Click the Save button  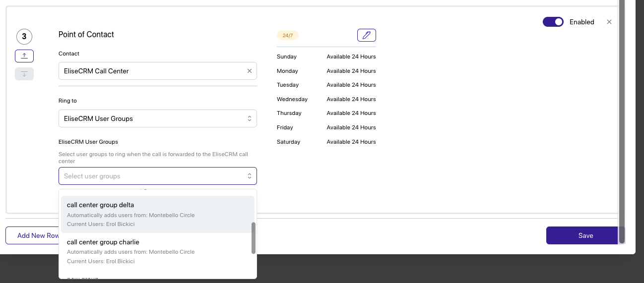tap(585, 235)
